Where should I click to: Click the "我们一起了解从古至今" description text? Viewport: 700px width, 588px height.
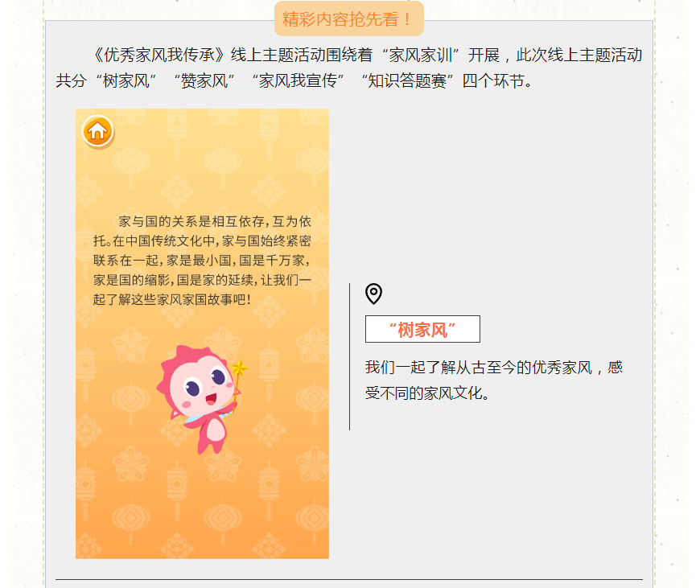pos(494,368)
